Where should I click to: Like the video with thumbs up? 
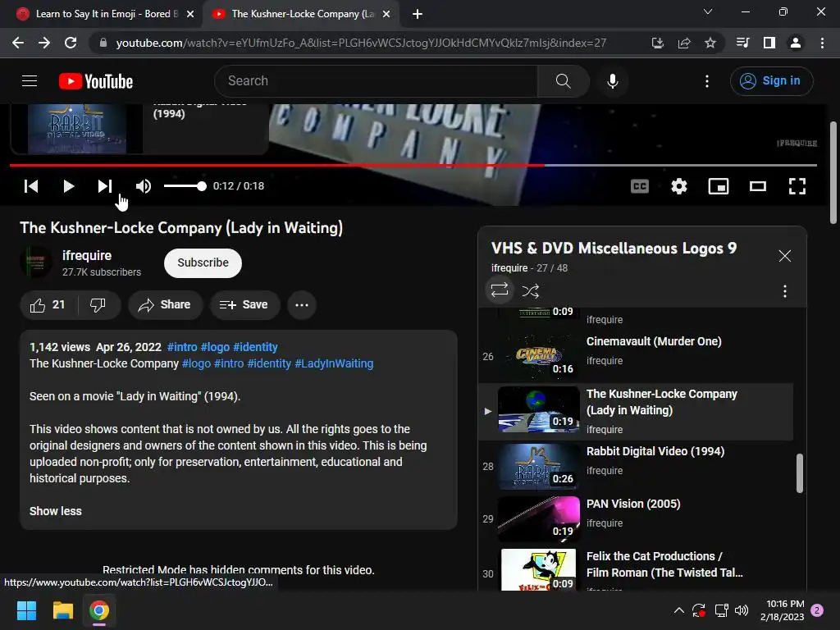coord(48,305)
